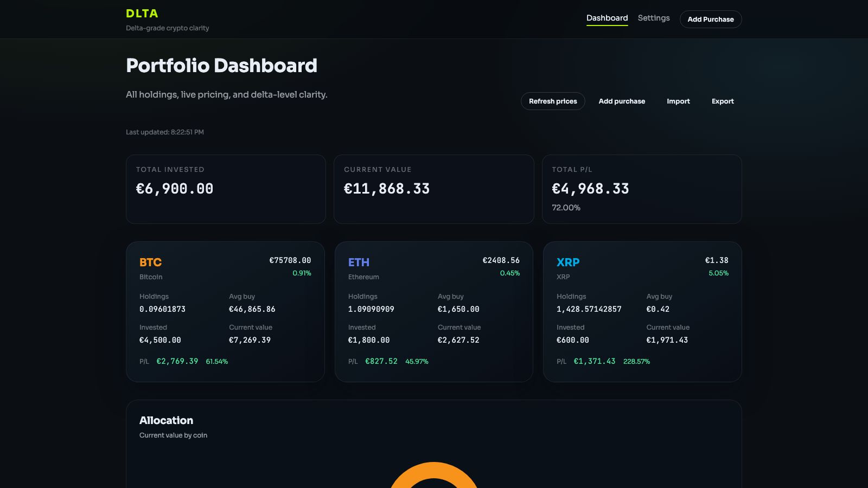Click ETH average buy €1,650.00
This screenshot has width=868, height=488.
[x=458, y=309]
